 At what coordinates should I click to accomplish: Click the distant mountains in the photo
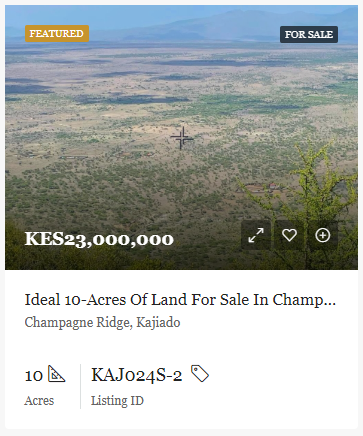tap(233, 25)
